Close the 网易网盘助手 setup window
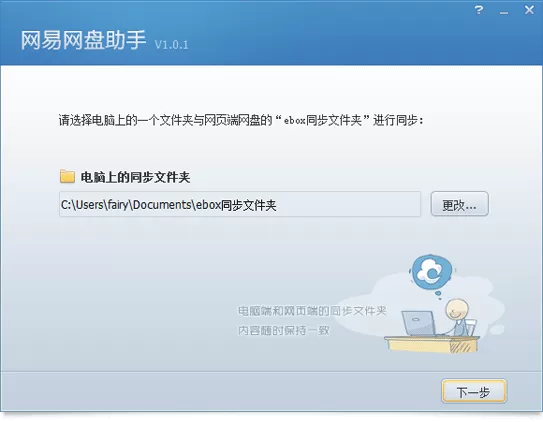Image resolution: width=543 pixels, height=422 pixels. (x=529, y=10)
